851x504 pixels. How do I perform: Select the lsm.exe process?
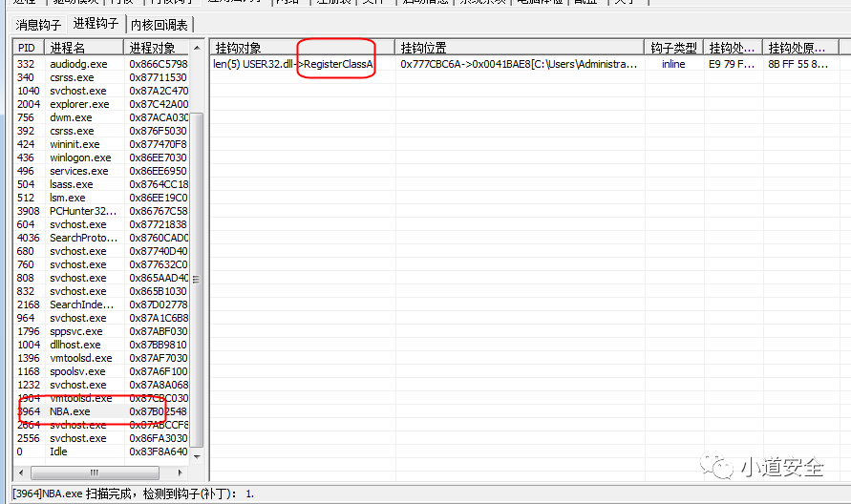tap(101, 198)
